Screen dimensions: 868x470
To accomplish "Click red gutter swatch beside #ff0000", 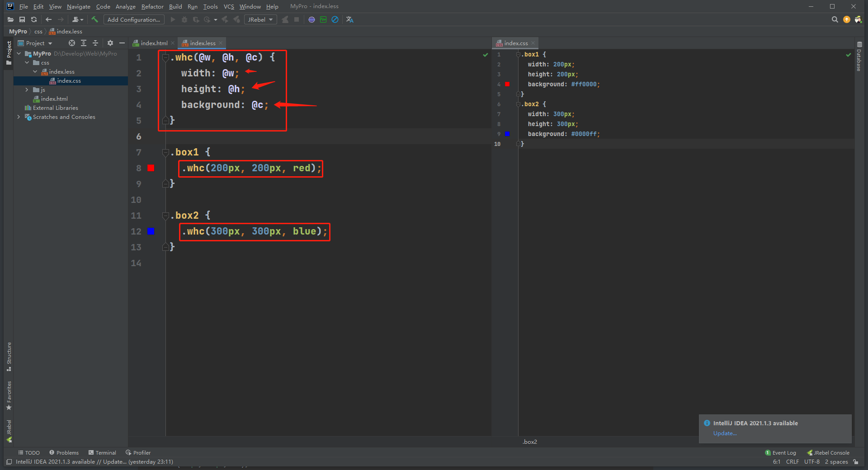I will coord(507,84).
